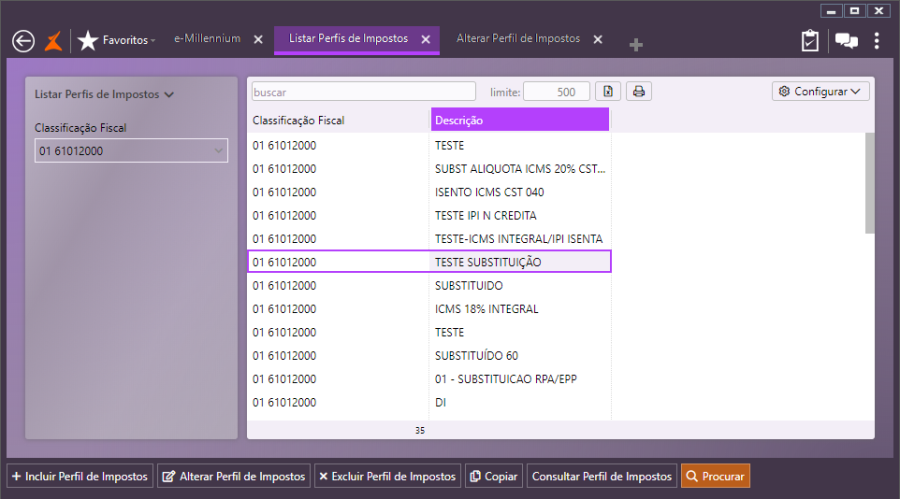
Task: Select the DI row
Action: click(429, 403)
